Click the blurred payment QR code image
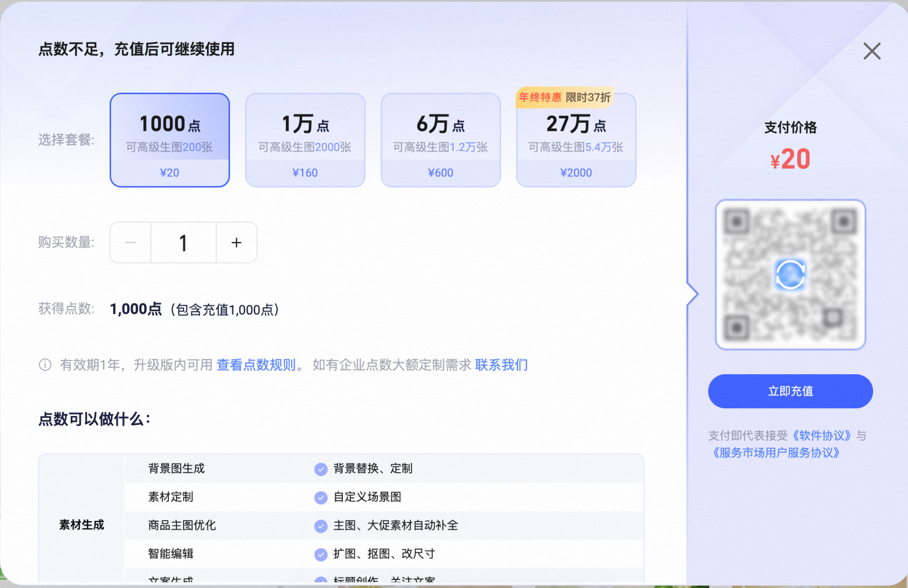The image size is (908, 588). pyautogui.click(x=790, y=274)
